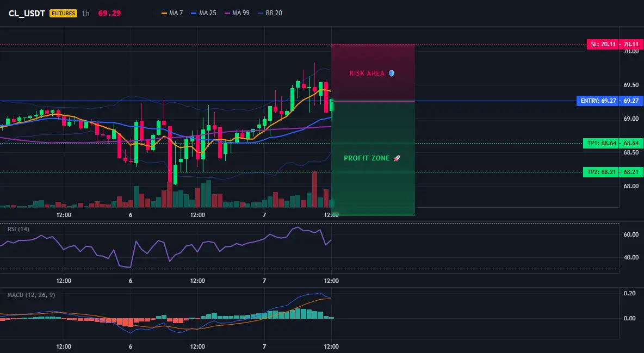Click the 70.00 price axis value
Image resolution: width=644 pixels, height=353 pixels.
click(x=631, y=51)
